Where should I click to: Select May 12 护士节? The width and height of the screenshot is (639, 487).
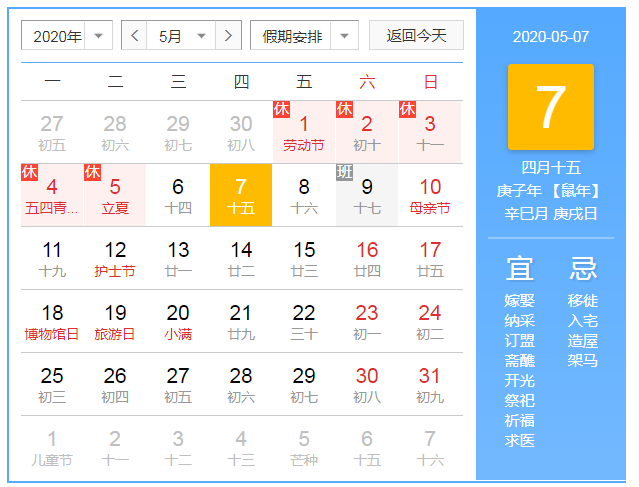click(x=115, y=258)
